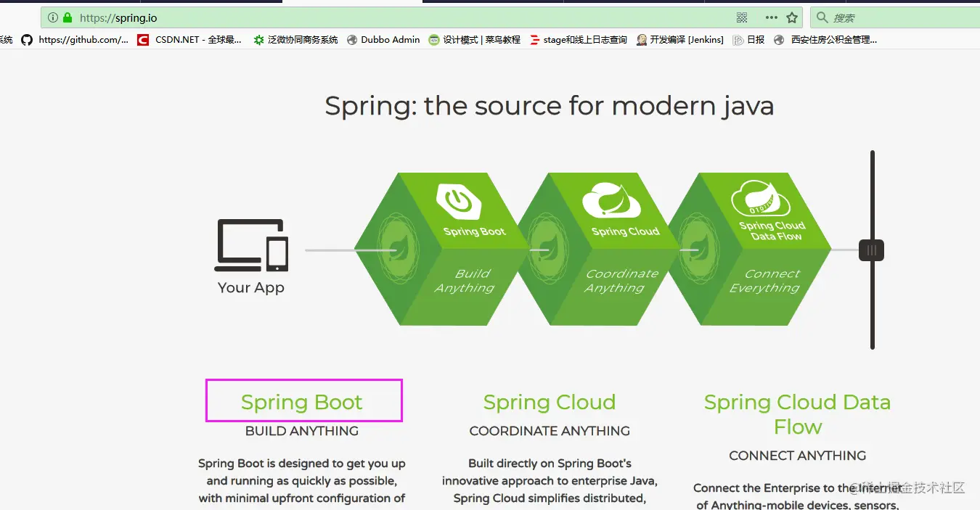This screenshot has width=980, height=510.
Task: Open the CSDN.NET bookmark
Action: 189,40
